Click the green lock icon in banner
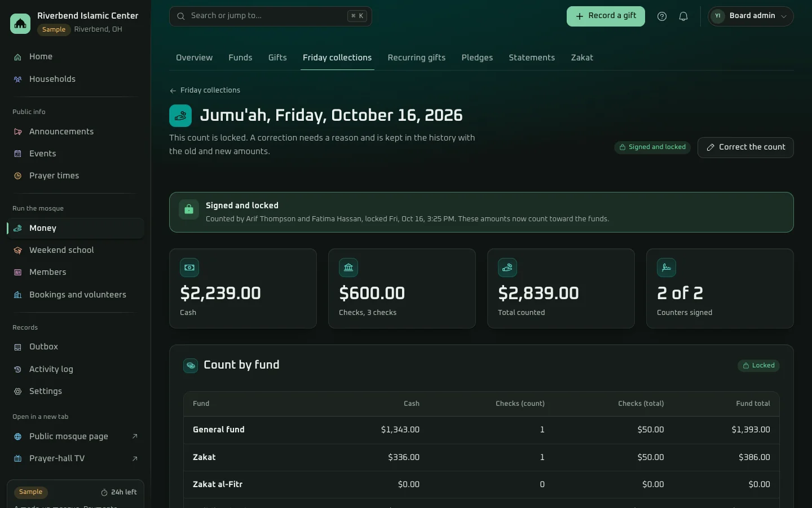Viewport: 812px width, 508px height. point(189,209)
